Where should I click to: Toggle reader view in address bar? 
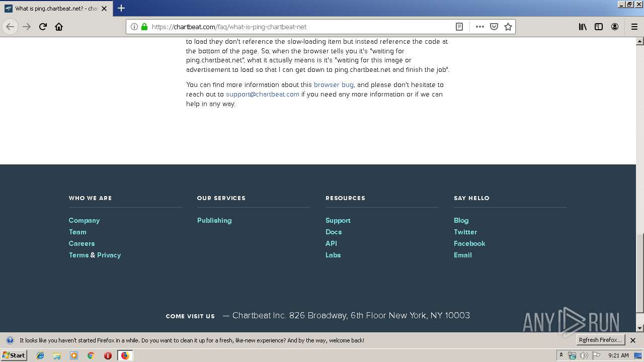click(x=459, y=27)
